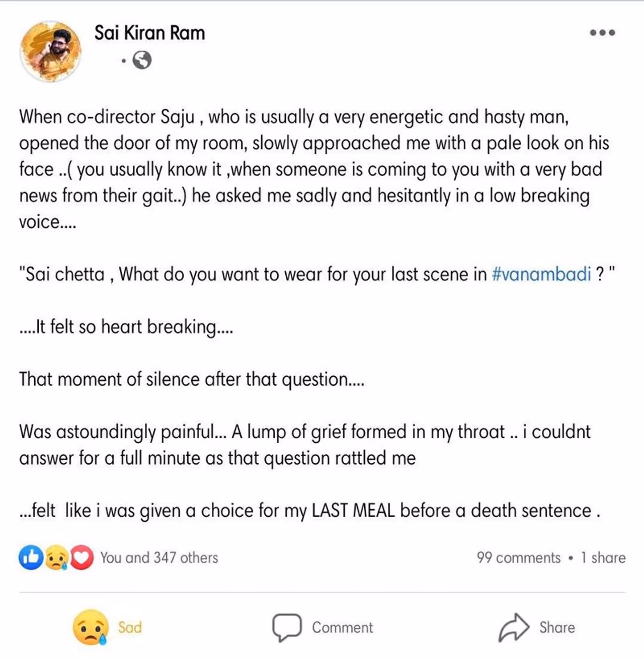Click the globe public audience icon
The height and width of the screenshot is (659, 644).
point(142,60)
